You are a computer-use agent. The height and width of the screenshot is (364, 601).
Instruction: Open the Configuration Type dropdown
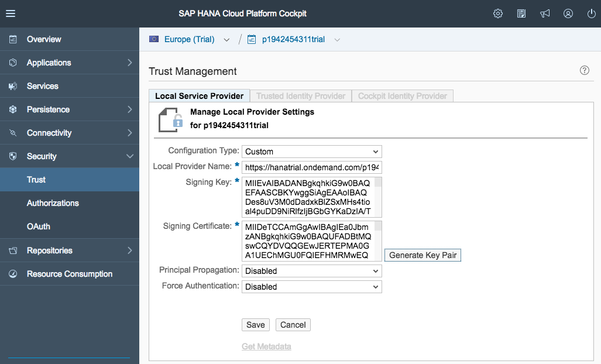(311, 152)
